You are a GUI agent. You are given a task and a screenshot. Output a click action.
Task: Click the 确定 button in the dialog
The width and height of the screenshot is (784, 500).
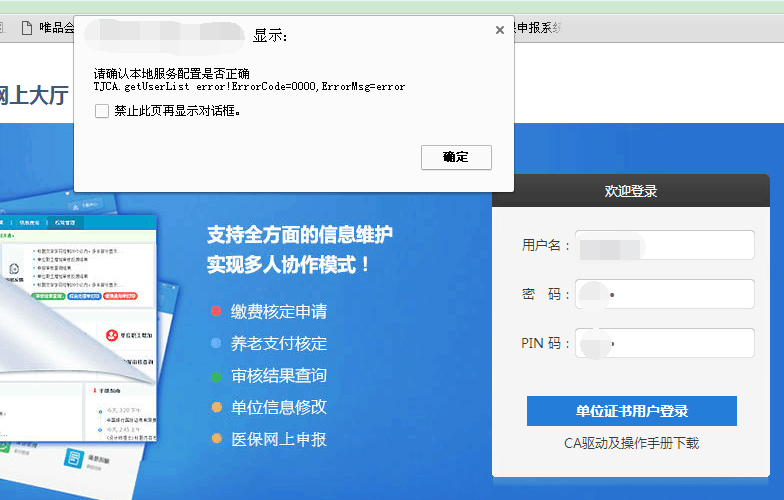pyautogui.click(x=456, y=157)
